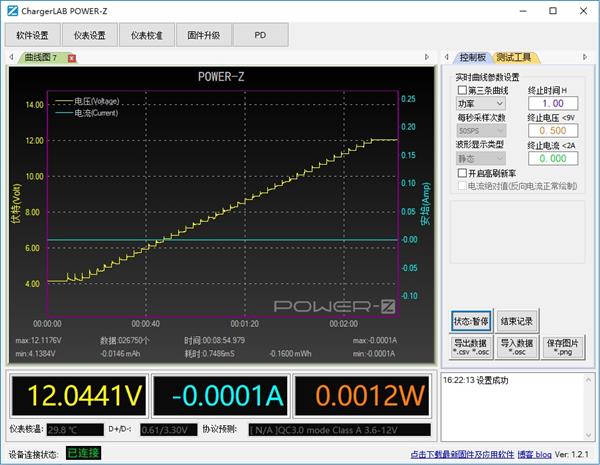Open the PD toolbar button

pos(260,35)
